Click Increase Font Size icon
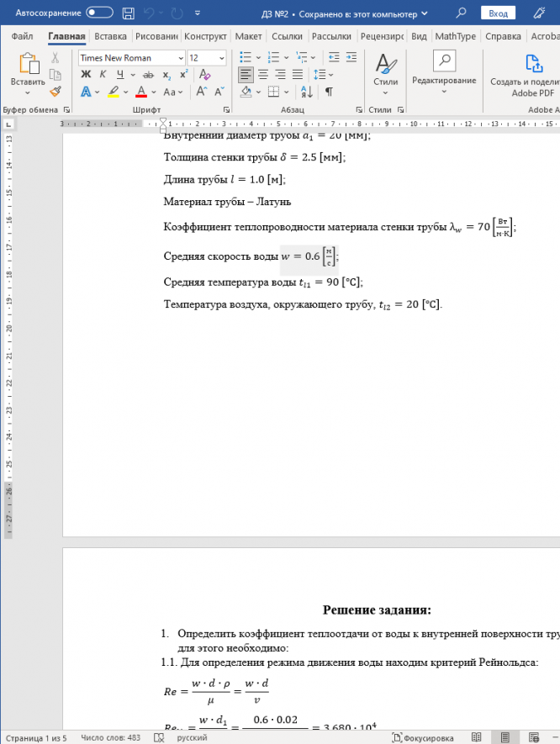This screenshot has width=560, height=744. pyautogui.click(x=201, y=92)
